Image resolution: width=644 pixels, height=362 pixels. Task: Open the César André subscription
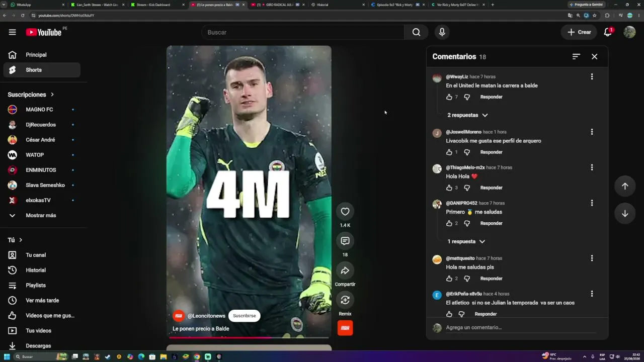(x=42, y=140)
